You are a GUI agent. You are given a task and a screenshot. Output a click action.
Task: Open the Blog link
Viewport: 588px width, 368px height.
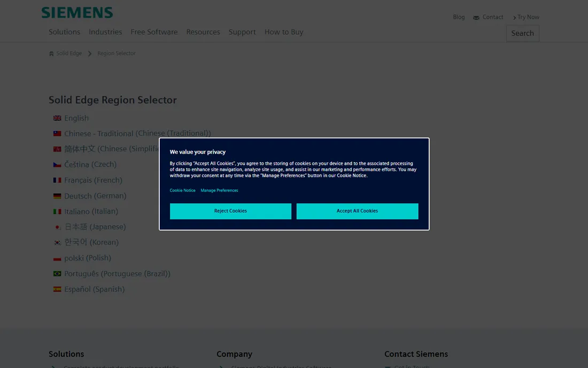(459, 17)
